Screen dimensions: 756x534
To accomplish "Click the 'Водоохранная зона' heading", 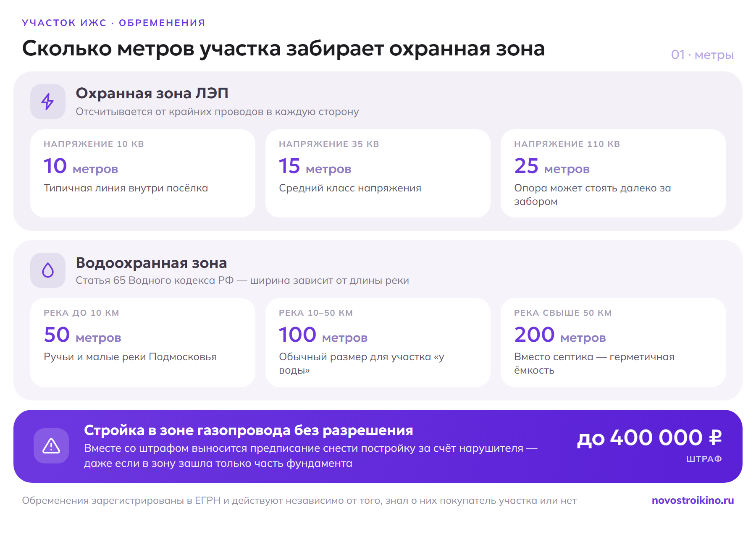I will click(151, 263).
